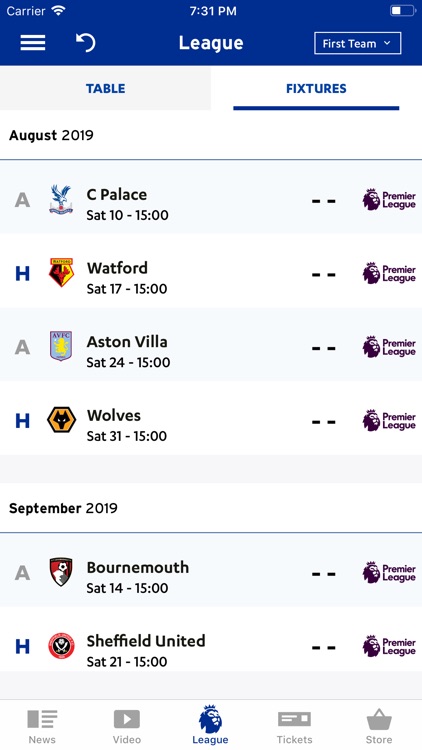Tap the Aston Villa crest
This screenshot has width=422, height=750.
point(61,346)
